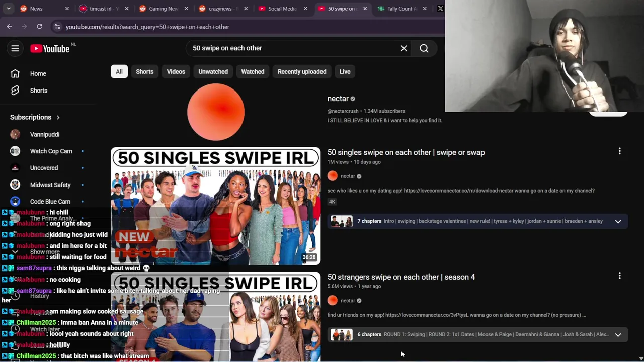
Task: Submit search with magnifier button
Action: point(424,48)
